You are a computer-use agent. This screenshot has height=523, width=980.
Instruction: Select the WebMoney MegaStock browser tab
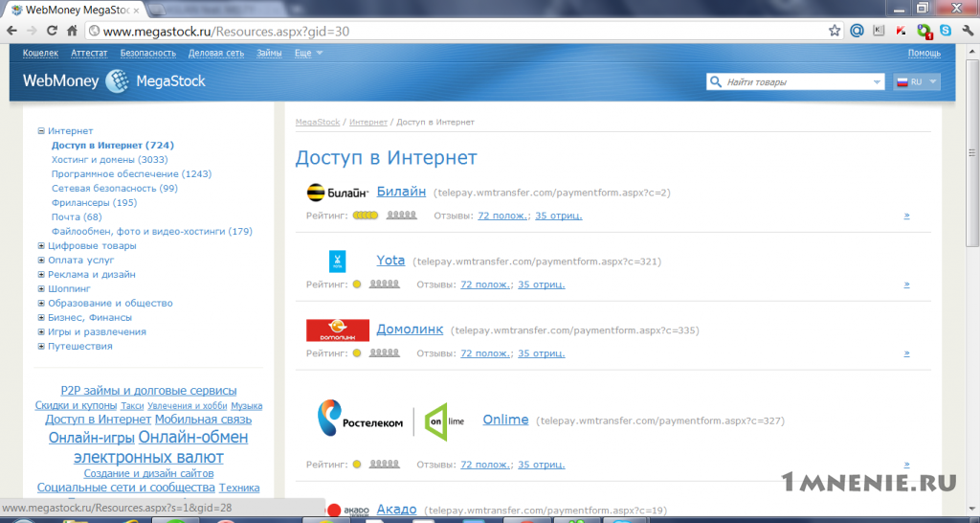click(73, 10)
